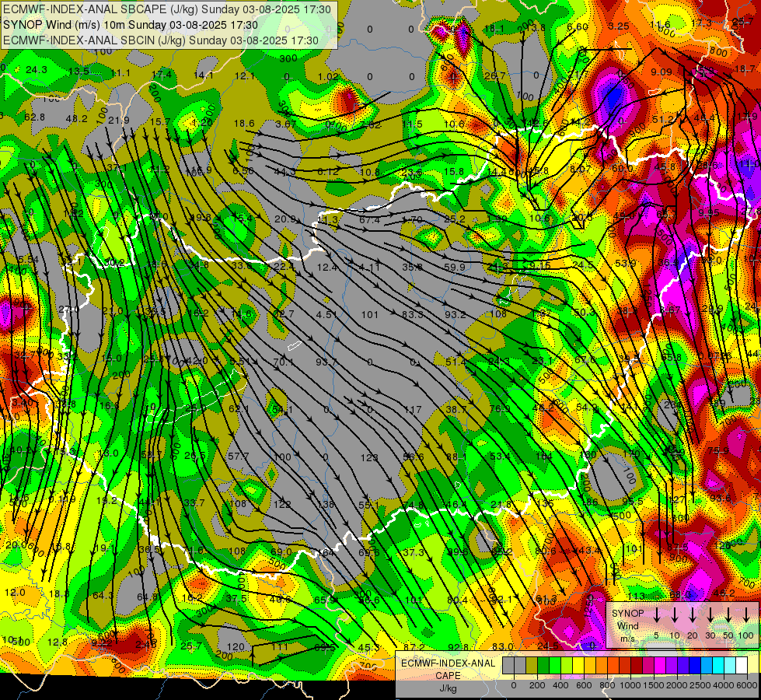Image resolution: width=761 pixels, height=700 pixels.
Task: Click the 70.1 value on the map
Action: 284,362
